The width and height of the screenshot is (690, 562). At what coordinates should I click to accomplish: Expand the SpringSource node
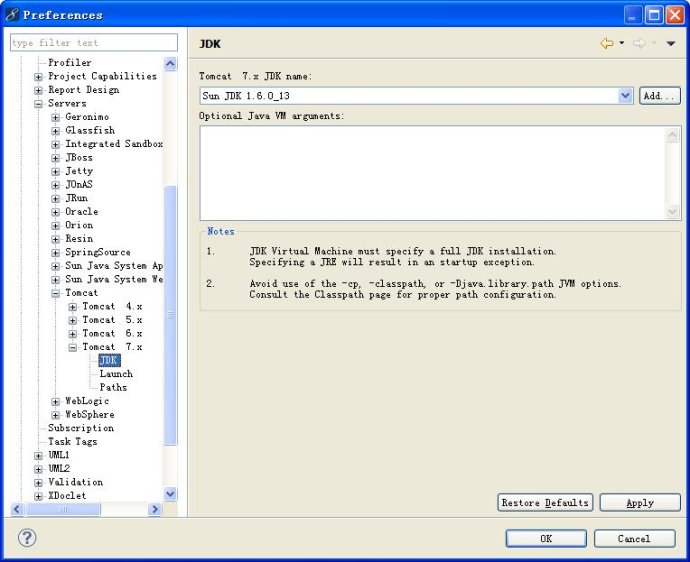point(55,253)
